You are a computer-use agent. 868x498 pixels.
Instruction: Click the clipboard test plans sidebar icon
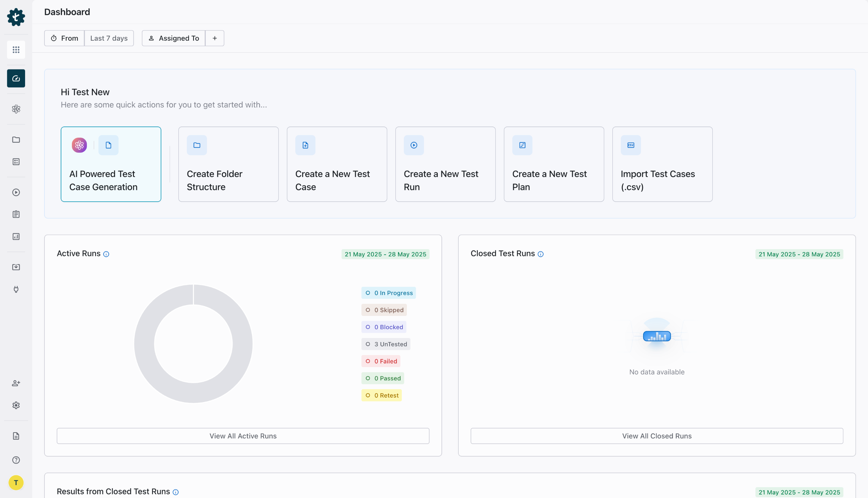point(16,215)
